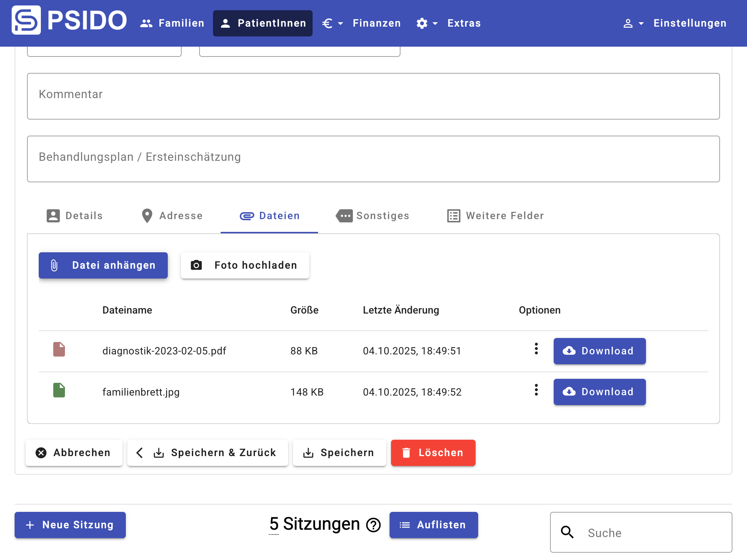Open options menu for familienbrett.jpg
747x560 pixels.
pos(536,390)
